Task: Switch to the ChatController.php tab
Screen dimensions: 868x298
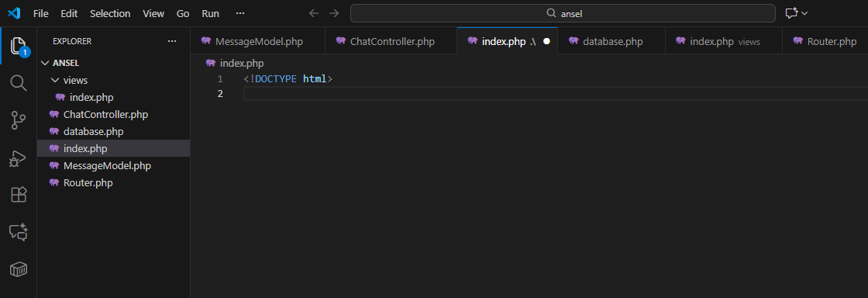Action: coord(391,41)
